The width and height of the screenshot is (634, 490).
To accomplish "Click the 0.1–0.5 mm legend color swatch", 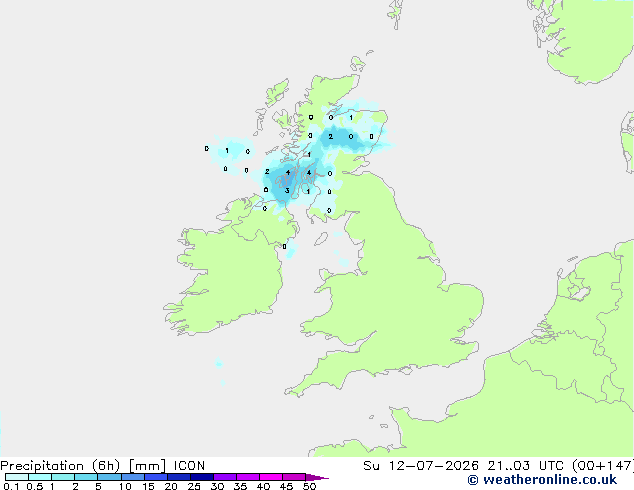I will click(17, 477).
